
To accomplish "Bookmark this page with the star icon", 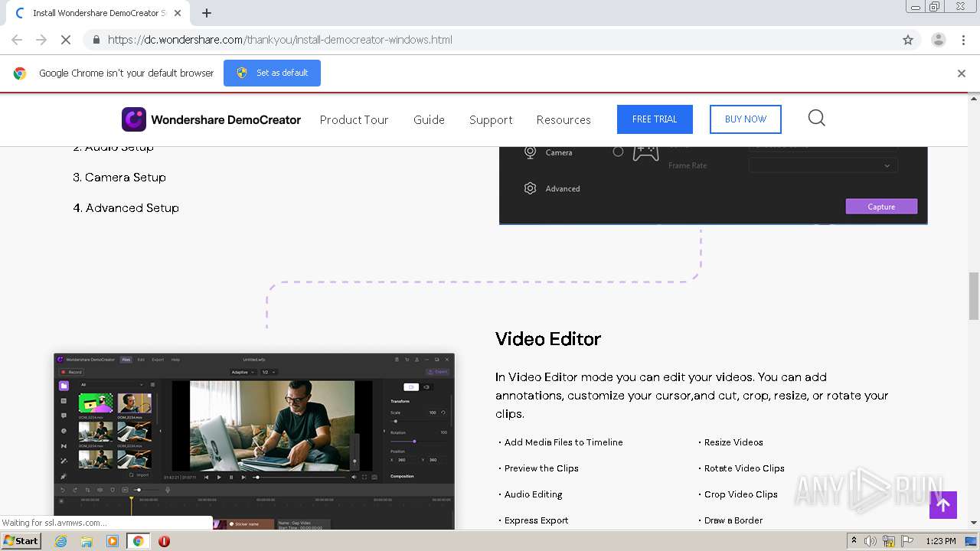I will 908,40.
